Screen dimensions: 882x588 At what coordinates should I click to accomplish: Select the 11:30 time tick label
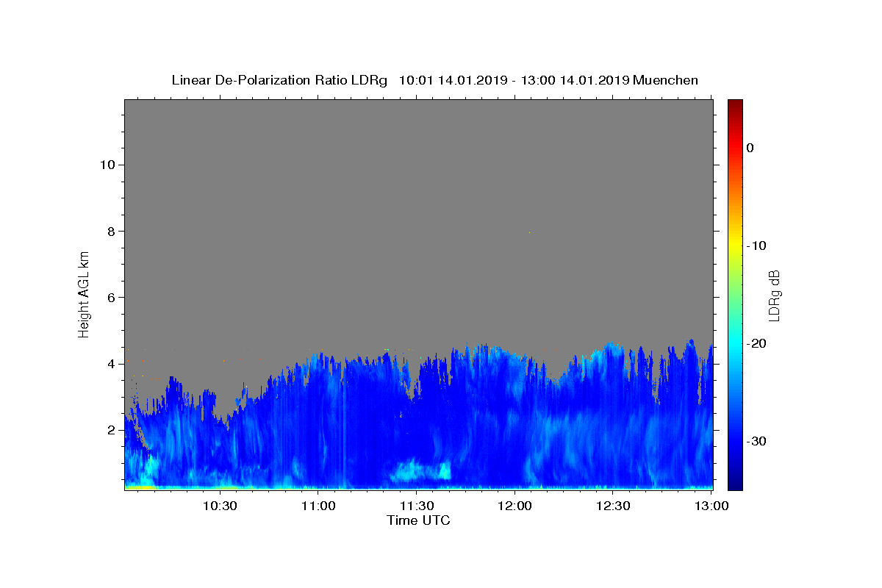pos(417,506)
